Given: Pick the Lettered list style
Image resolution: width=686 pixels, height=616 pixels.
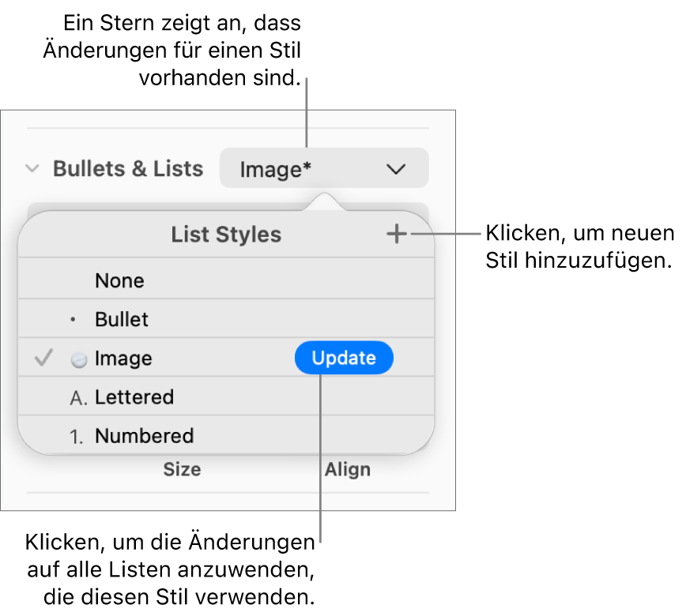Looking at the screenshot, I should pyautogui.click(x=134, y=397).
